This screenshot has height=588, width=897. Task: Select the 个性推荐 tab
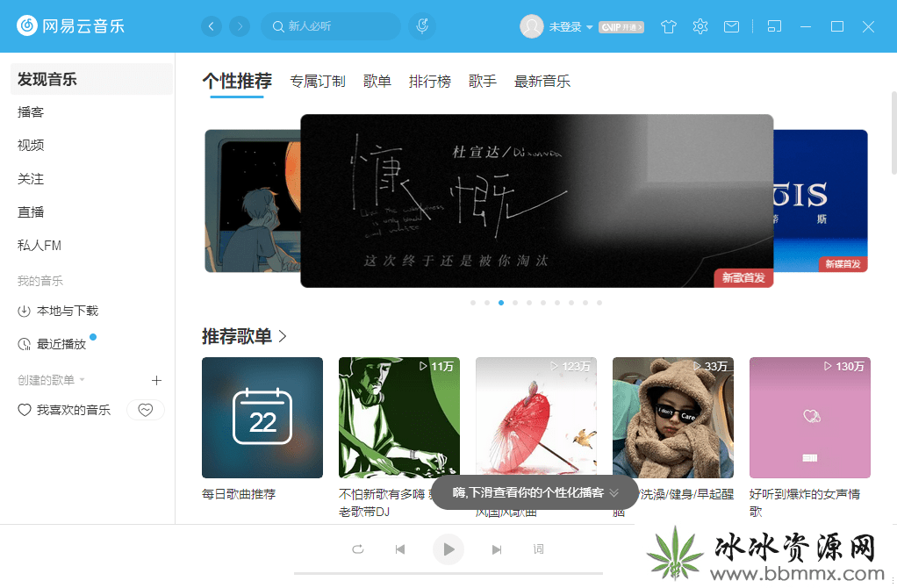coord(237,82)
